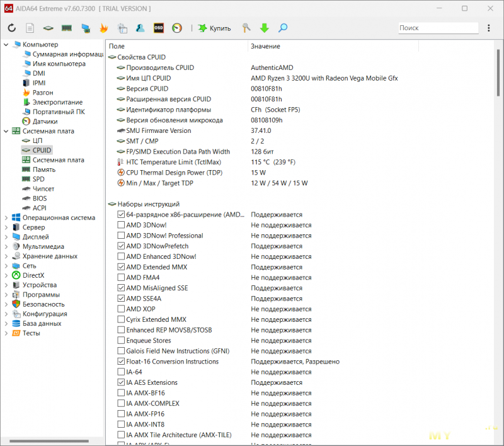Expand the Сеть tree node
Image resolution: width=504 pixels, height=446 pixels.
(x=6, y=266)
